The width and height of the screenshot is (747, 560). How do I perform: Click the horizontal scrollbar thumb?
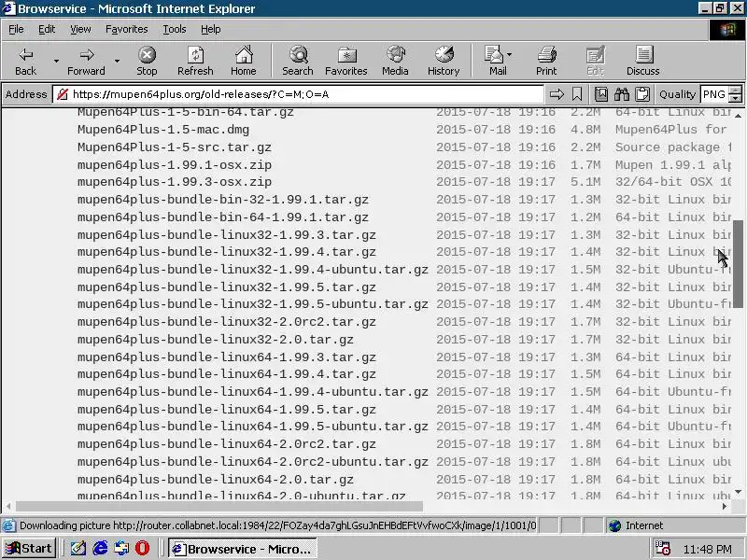click(219, 506)
